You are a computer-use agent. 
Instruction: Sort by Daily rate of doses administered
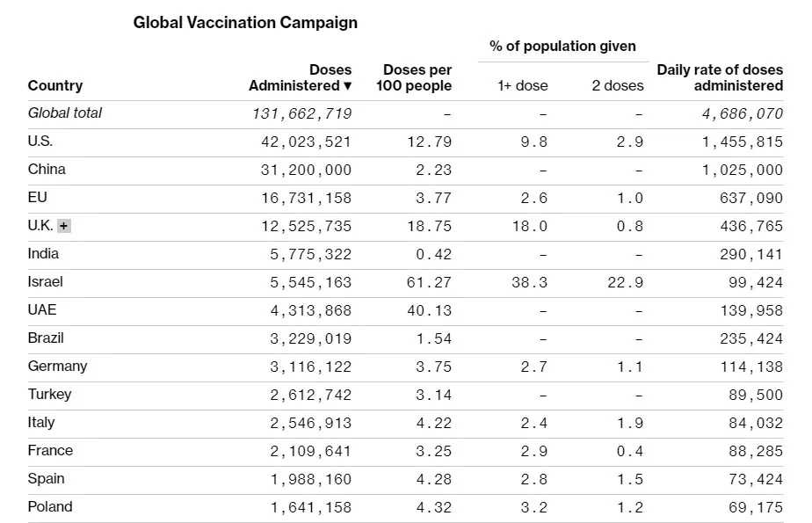[x=720, y=78]
